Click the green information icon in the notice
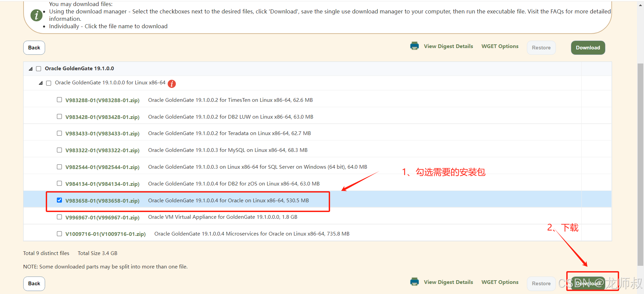The height and width of the screenshot is (294, 644). point(36,15)
